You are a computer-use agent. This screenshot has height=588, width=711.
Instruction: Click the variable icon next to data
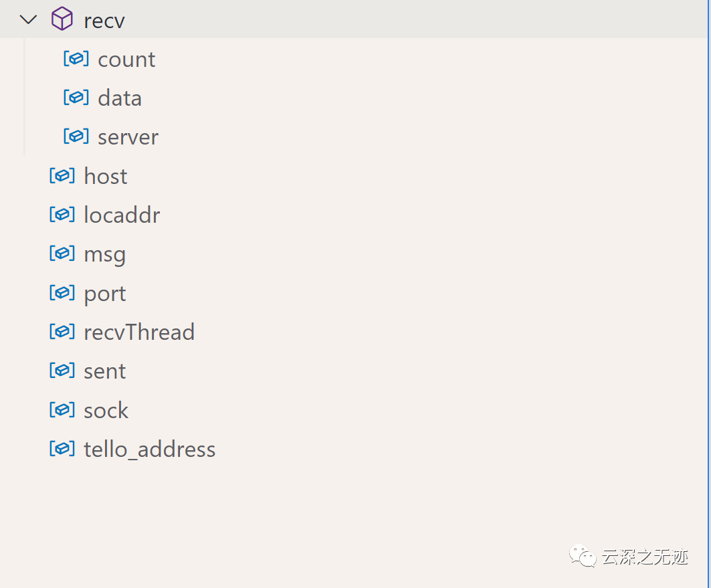click(x=76, y=98)
